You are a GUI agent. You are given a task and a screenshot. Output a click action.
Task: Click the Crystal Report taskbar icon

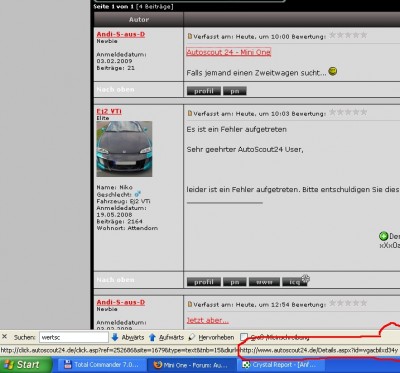coord(246,364)
